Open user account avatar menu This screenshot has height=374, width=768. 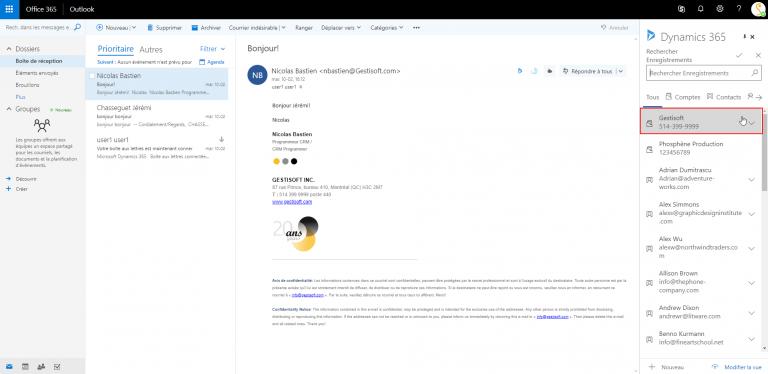point(758,9)
